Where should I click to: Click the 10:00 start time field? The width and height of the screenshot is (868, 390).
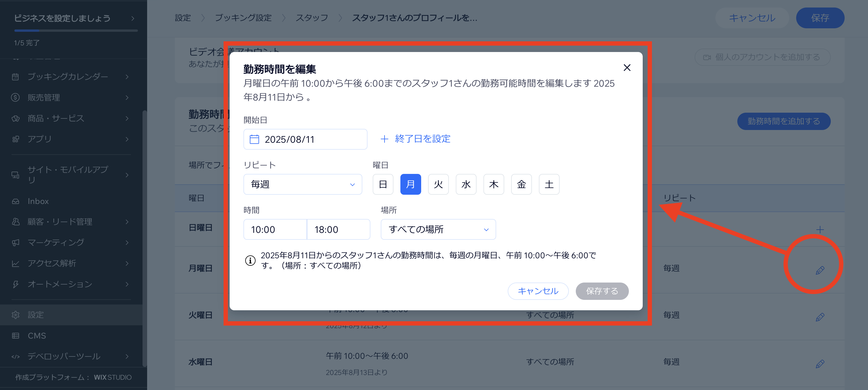pos(275,229)
